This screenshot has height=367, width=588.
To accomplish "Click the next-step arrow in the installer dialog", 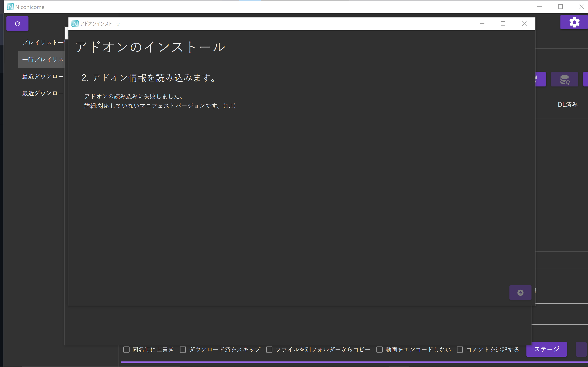I will 520,292.
